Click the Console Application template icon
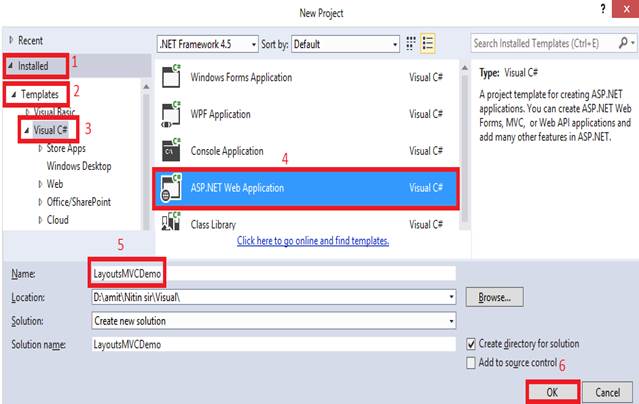 pyautogui.click(x=171, y=150)
